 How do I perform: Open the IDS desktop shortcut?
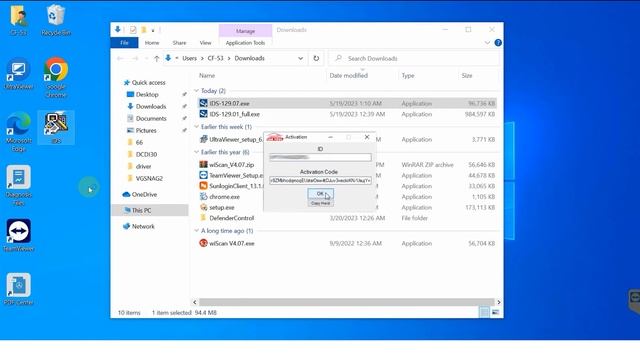56,127
